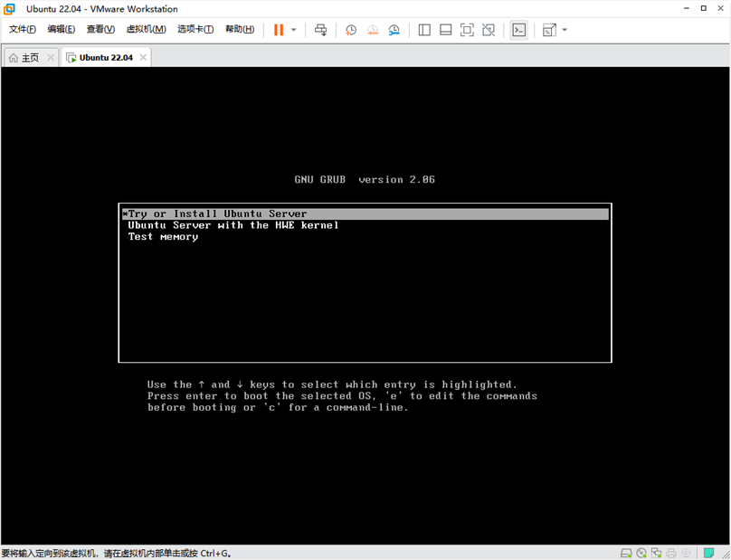This screenshot has height=560, width=731.
Task: Pause the virtual machine with the orange button
Action: click(279, 30)
